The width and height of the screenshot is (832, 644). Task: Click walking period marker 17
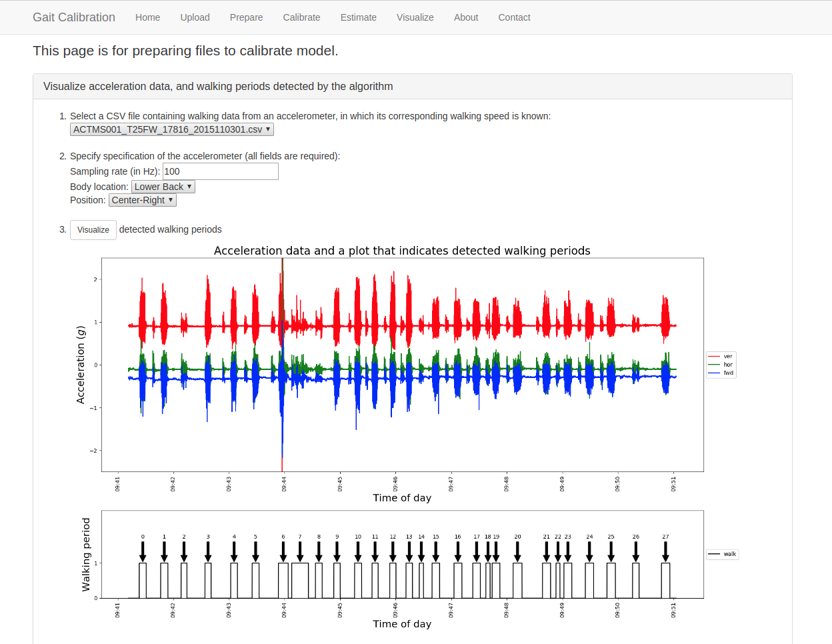coord(477,549)
